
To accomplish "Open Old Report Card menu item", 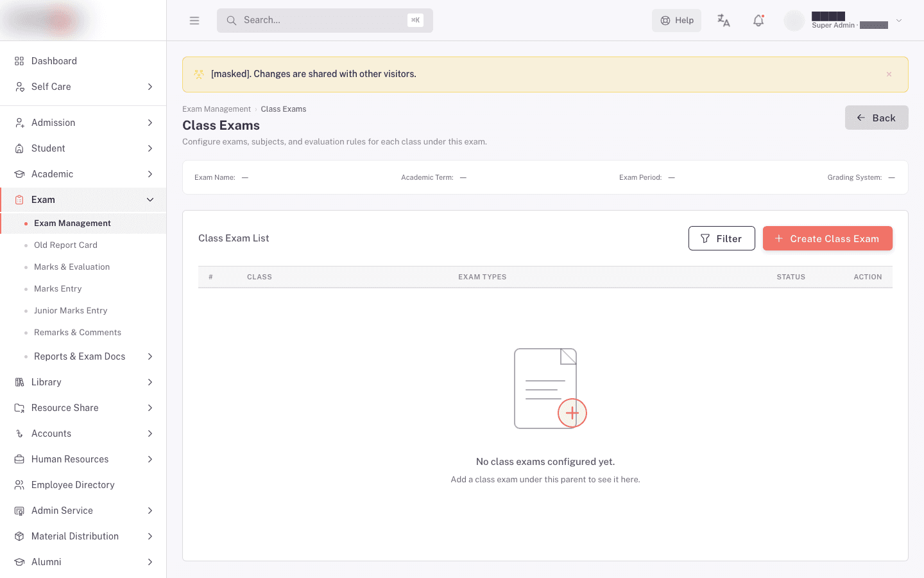I will pyautogui.click(x=65, y=245).
